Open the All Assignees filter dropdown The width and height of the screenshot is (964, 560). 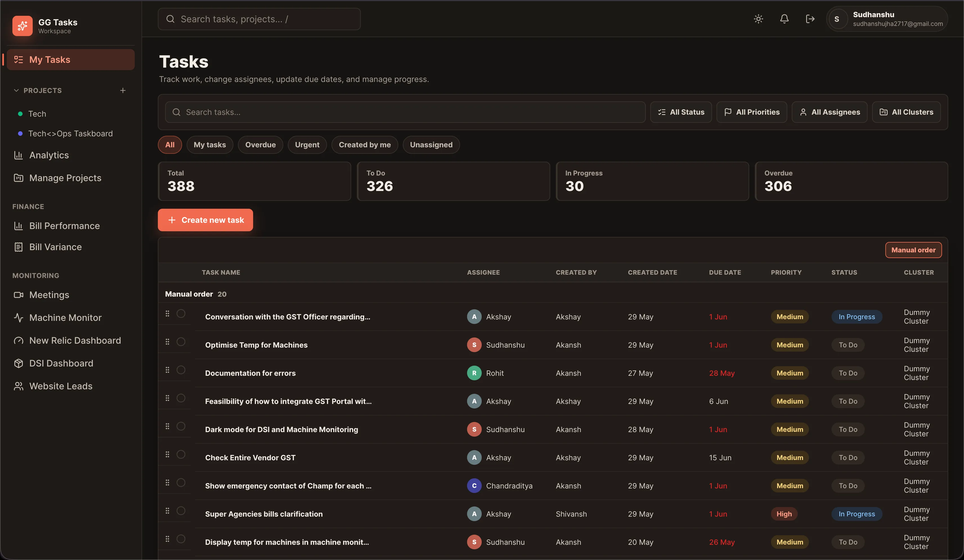pyautogui.click(x=829, y=112)
